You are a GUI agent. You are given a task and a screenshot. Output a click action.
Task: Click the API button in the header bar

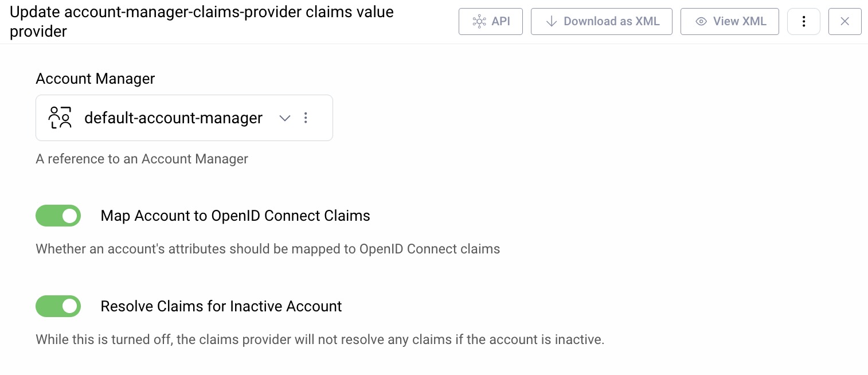pyautogui.click(x=491, y=21)
